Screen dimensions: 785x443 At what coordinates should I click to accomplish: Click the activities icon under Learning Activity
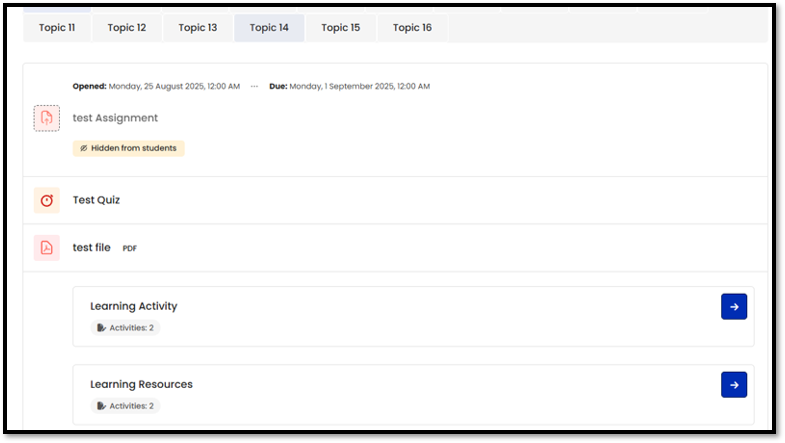pyautogui.click(x=101, y=328)
